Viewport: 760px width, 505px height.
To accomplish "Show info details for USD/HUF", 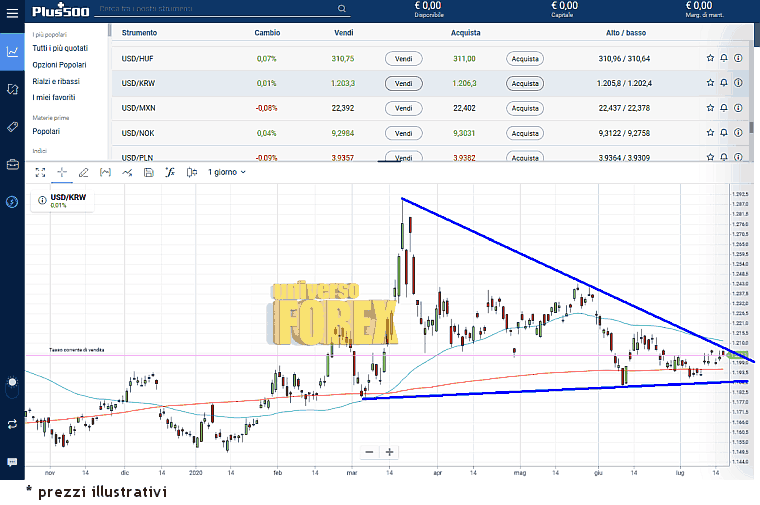I will (x=738, y=58).
